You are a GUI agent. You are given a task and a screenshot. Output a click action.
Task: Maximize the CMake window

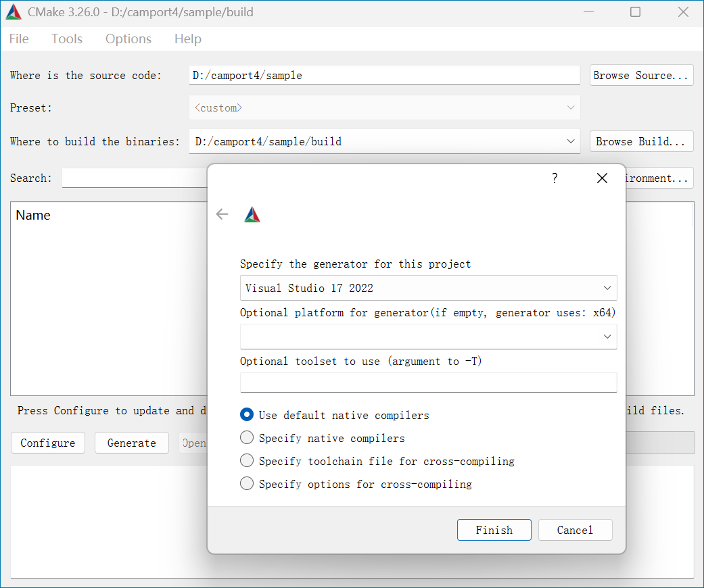click(635, 12)
